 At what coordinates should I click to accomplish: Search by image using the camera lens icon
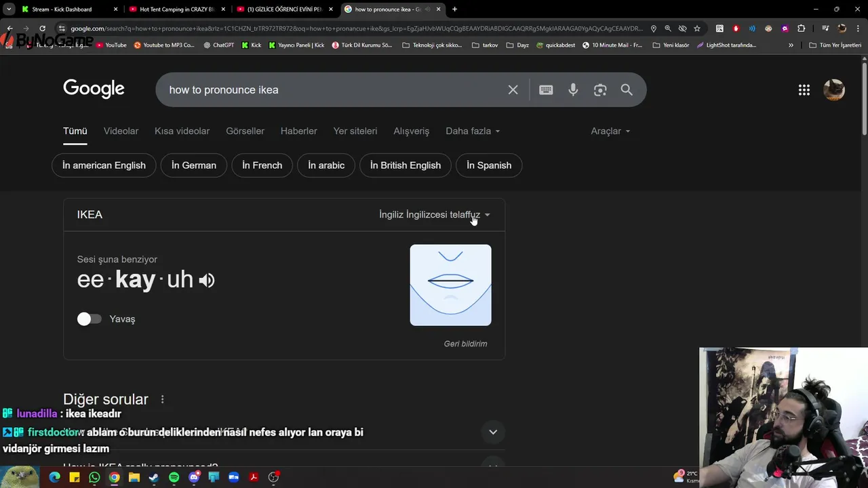pyautogui.click(x=600, y=89)
